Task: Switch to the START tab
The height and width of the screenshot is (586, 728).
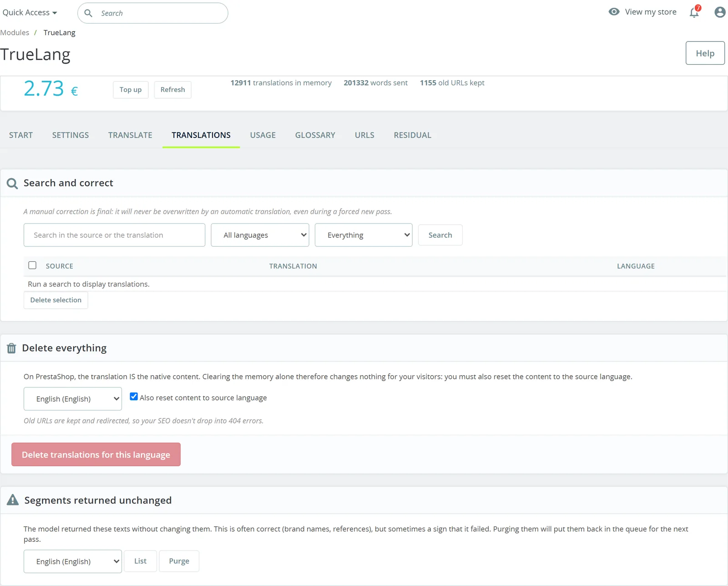Action: click(x=21, y=135)
